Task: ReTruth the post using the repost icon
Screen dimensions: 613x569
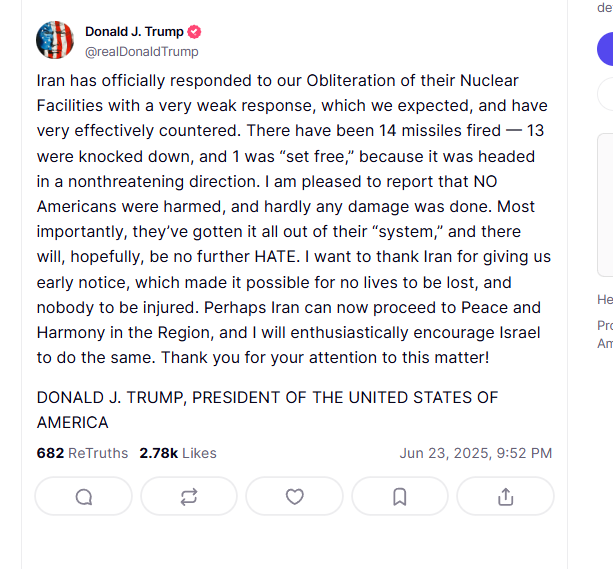Action: click(189, 497)
